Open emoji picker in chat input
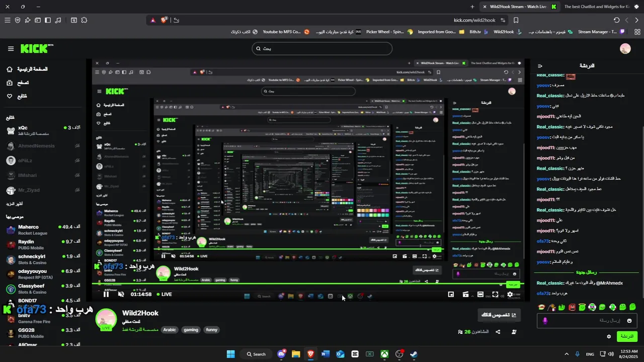 pyautogui.click(x=629, y=321)
